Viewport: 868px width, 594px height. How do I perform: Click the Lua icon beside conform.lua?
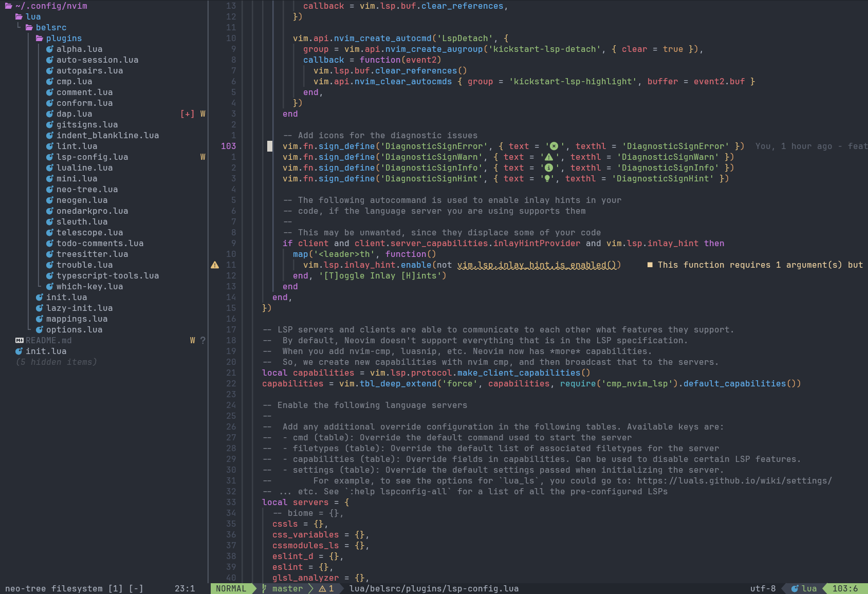[x=50, y=103]
